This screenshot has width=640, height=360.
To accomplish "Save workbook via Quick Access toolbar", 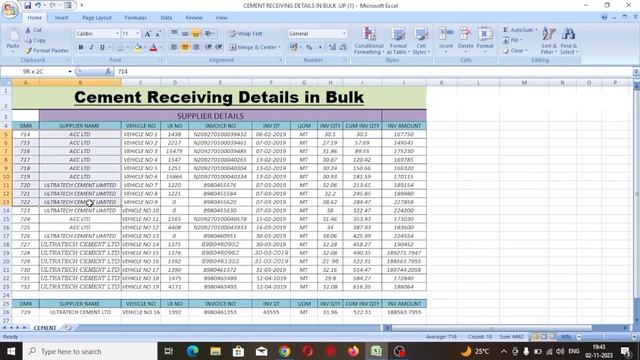I will coord(27,5).
